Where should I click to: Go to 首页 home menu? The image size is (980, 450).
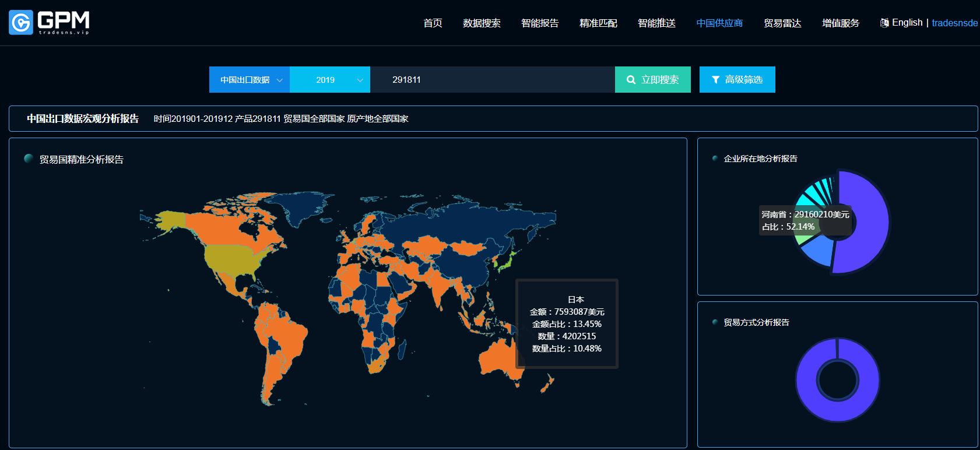pos(433,23)
